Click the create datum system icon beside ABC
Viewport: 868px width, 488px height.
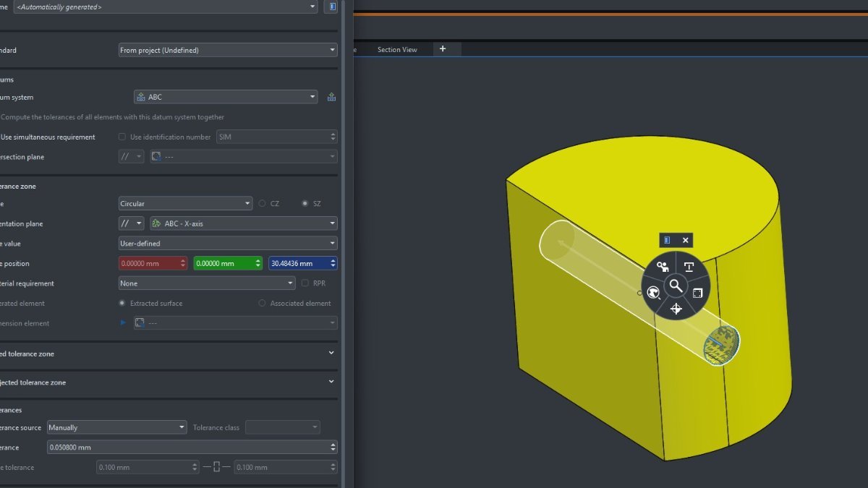click(331, 97)
